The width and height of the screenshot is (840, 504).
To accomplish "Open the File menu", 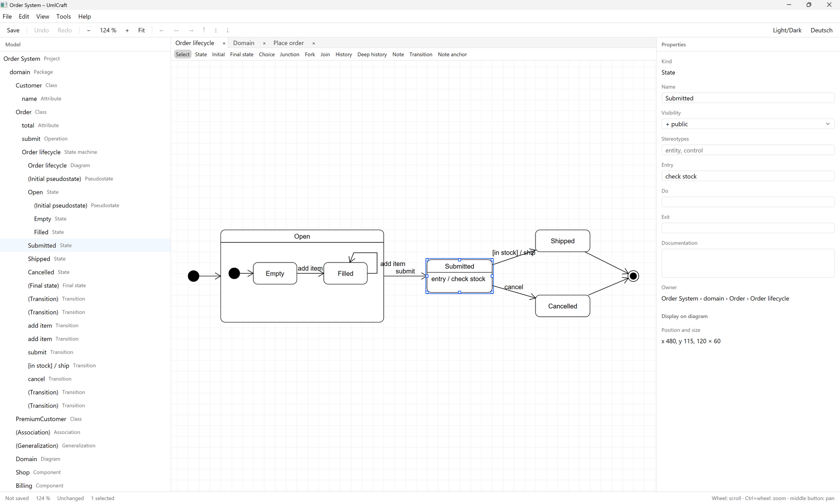I will [7, 17].
